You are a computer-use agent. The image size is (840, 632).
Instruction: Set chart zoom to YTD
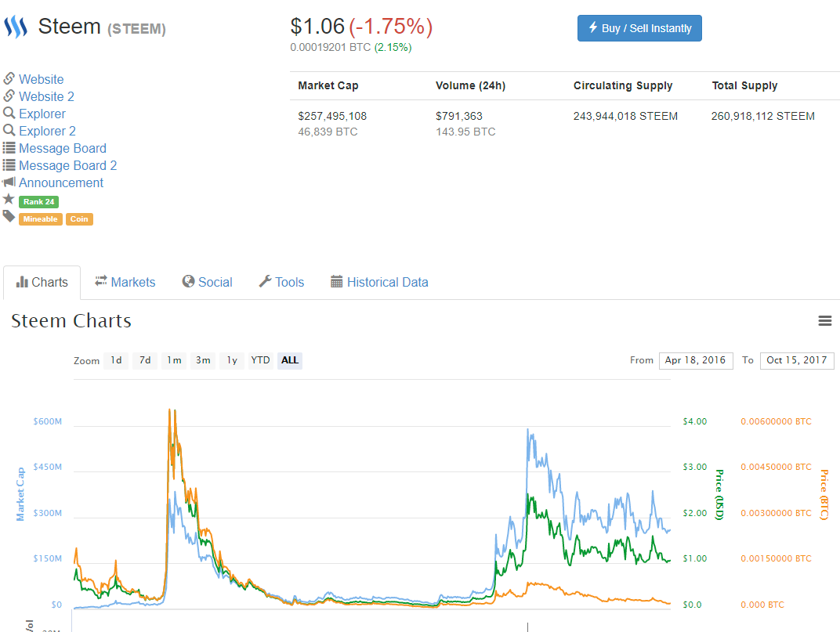pyautogui.click(x=260, y=360)
